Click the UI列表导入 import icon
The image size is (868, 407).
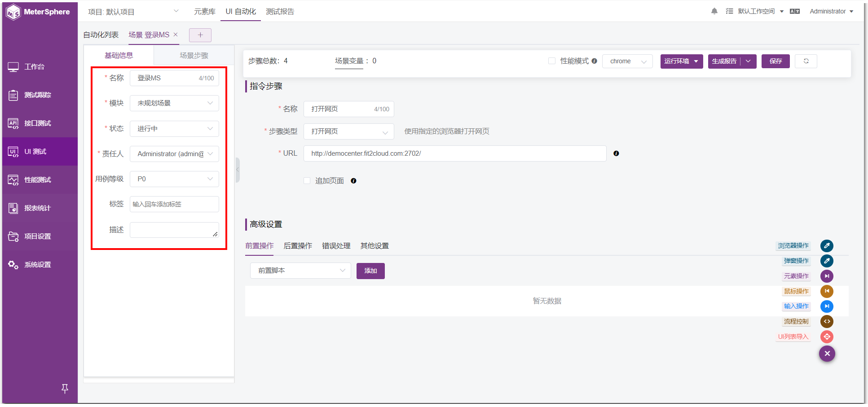[827, 337]
